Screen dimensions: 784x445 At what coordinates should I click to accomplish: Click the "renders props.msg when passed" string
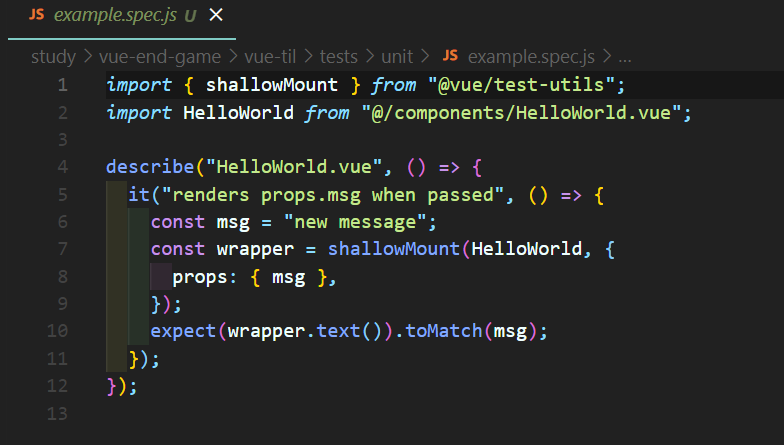(332, 194)
